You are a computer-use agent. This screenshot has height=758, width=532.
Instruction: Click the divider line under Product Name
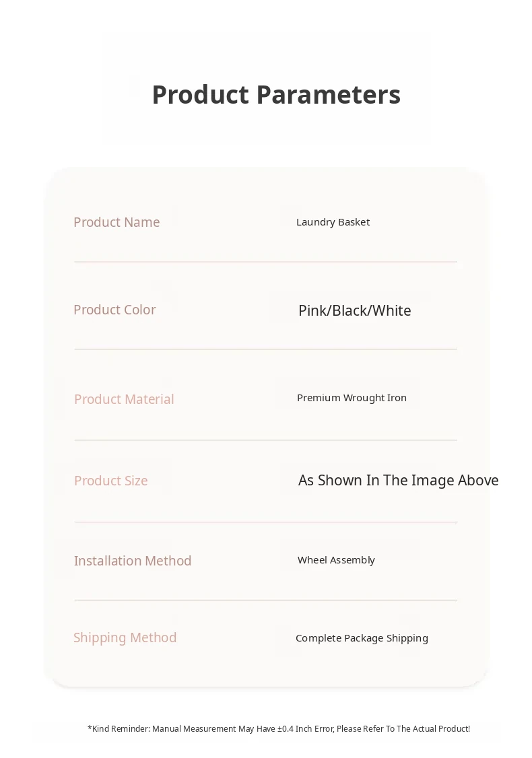pos(265,262)
